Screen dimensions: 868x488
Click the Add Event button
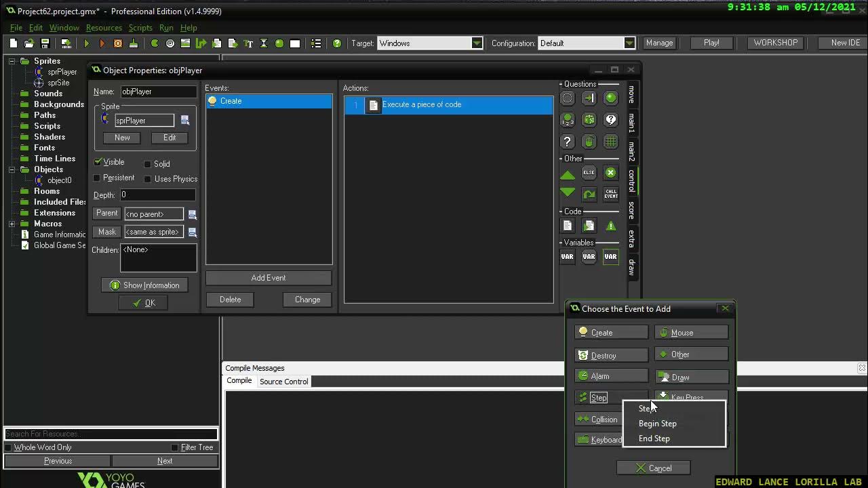(269, 278)
